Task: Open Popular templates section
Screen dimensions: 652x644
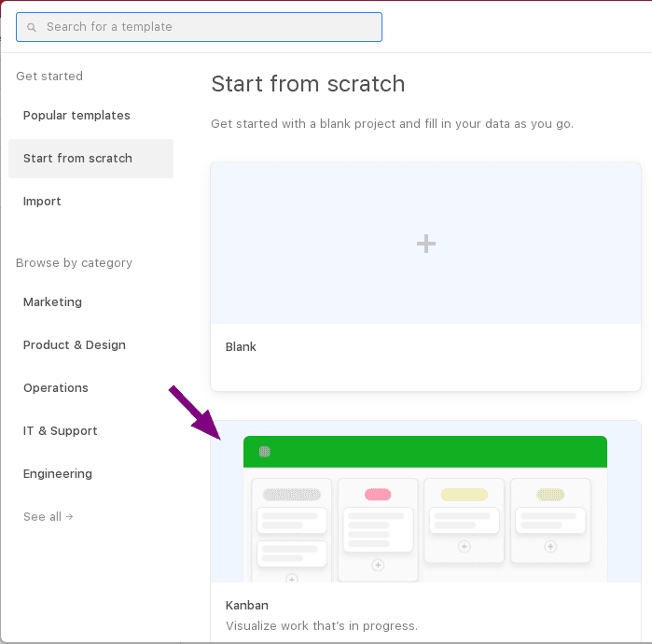Action: [76, 116]
